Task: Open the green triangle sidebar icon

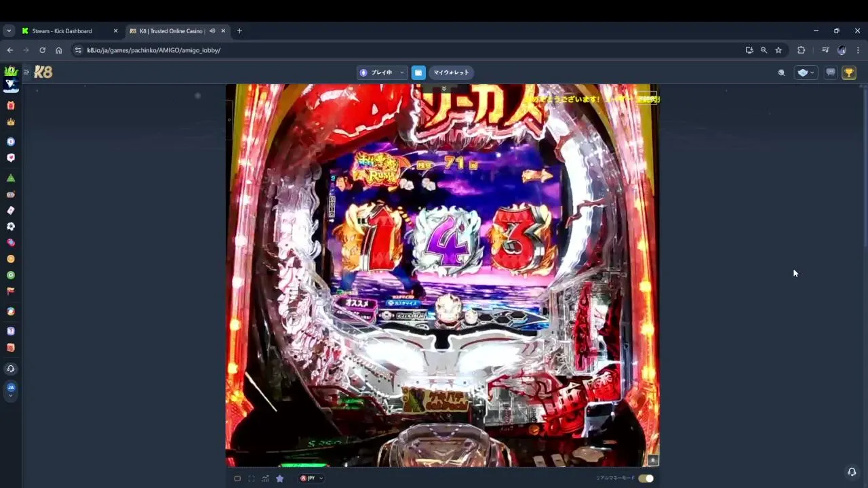Action: tap(10, 178)
